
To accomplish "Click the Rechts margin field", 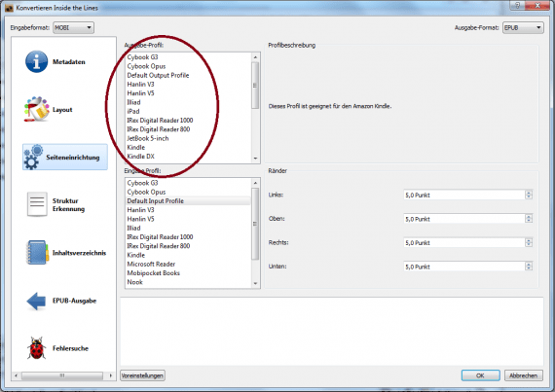I will (x=464, y=243).
